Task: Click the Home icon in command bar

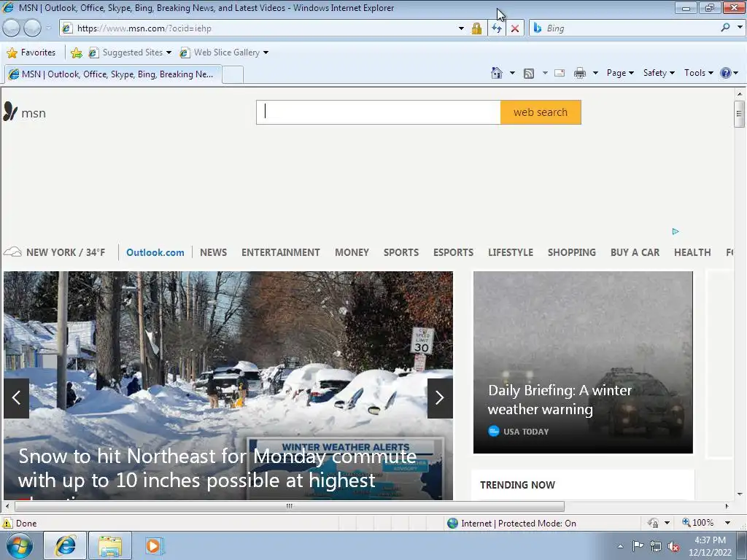Action: [x=496, y=73]
